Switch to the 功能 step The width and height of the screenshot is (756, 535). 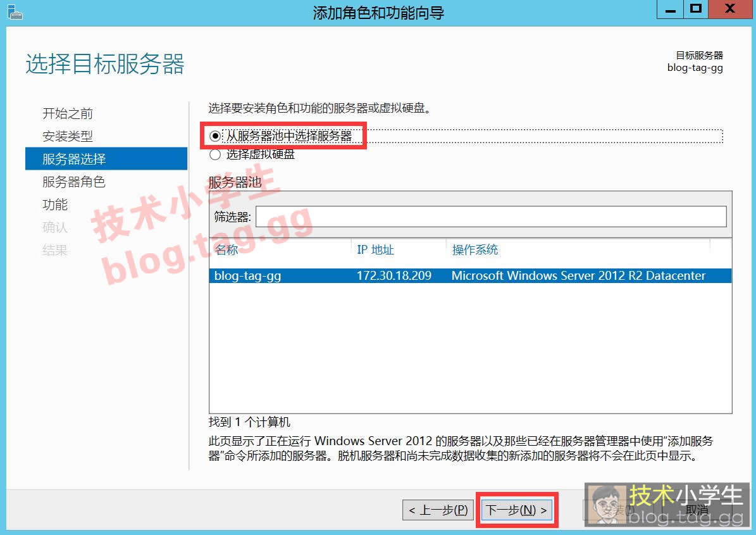[55, 205]
